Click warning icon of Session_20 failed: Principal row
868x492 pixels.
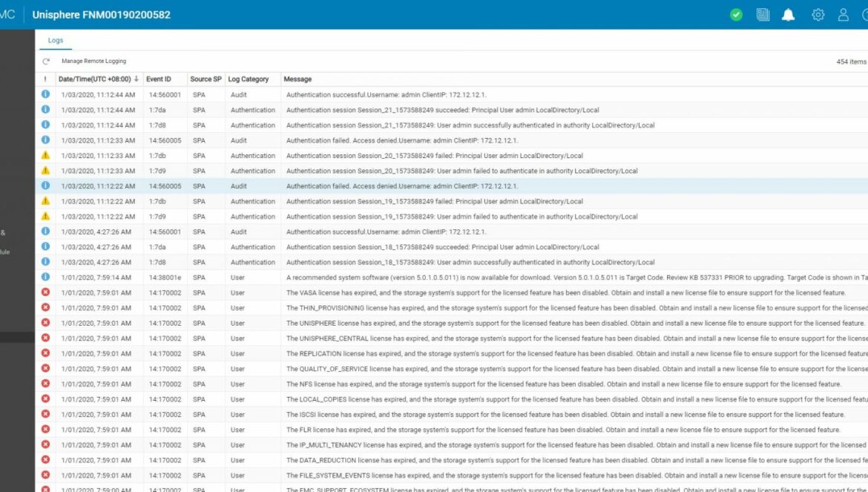click(x=45, y=156)
